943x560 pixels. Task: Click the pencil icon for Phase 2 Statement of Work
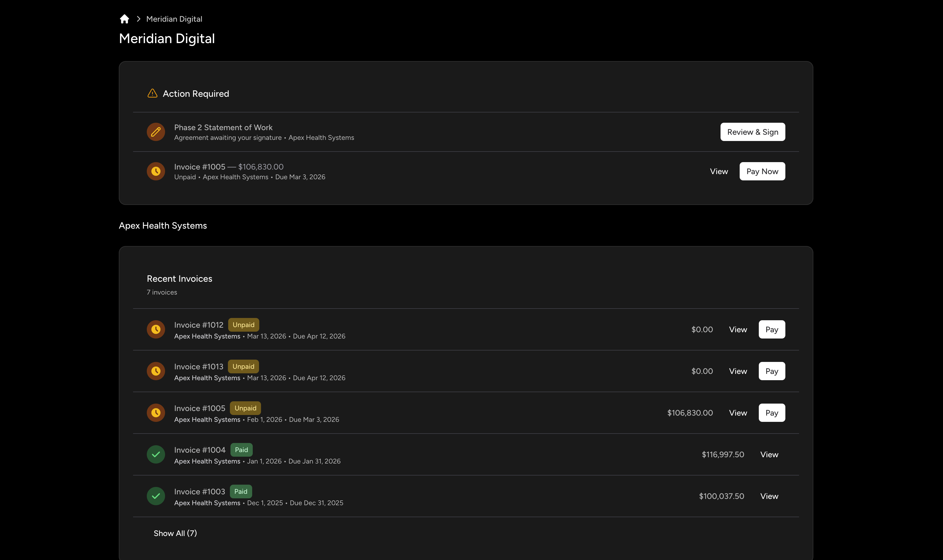pyautogui.click(x=156, y=132)
